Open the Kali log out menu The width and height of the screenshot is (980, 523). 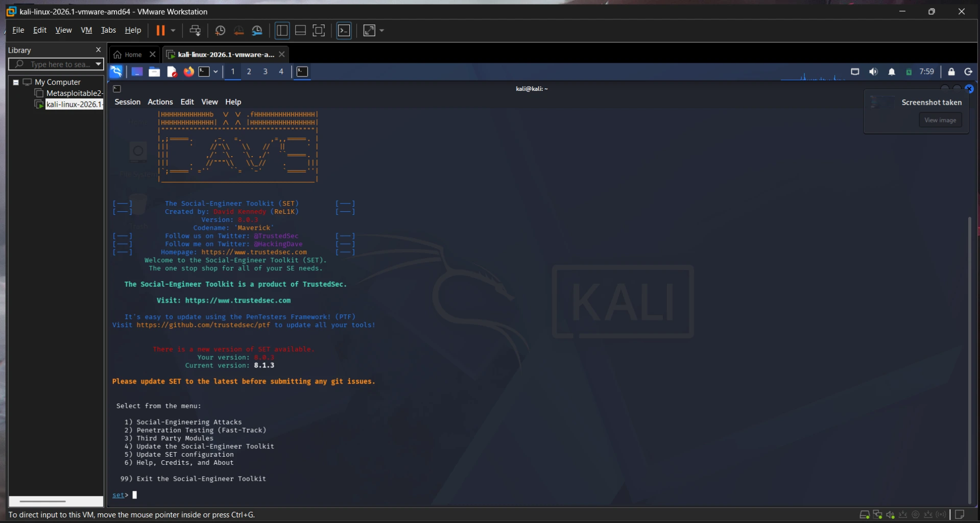click(x=968, y=72)
